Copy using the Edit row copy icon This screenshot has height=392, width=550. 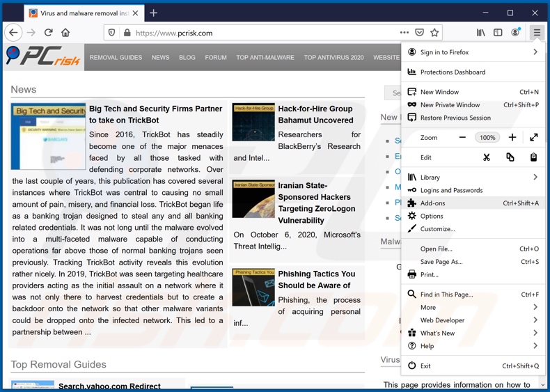(x=510, y=157)
